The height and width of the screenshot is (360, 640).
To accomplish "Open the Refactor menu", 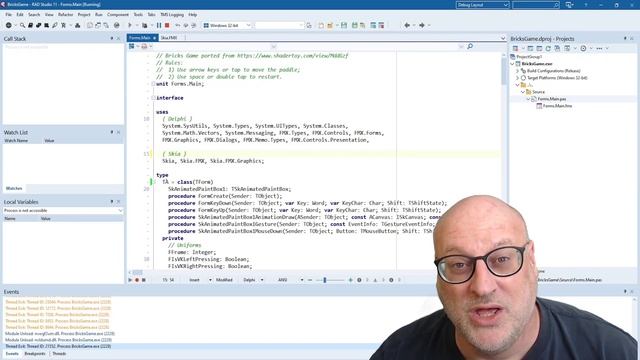I will click(65, 15).
